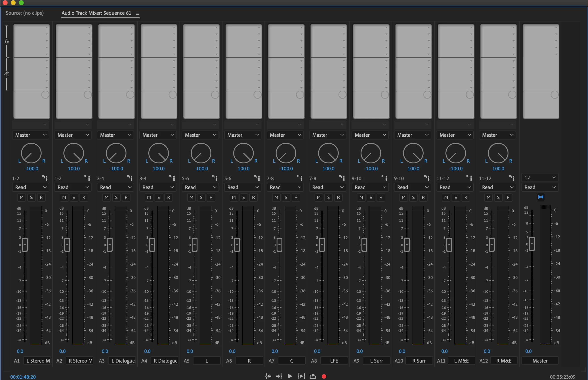Click the Go to In point button
Viewport: 588px width, 380px height.
tap(268, 376)
